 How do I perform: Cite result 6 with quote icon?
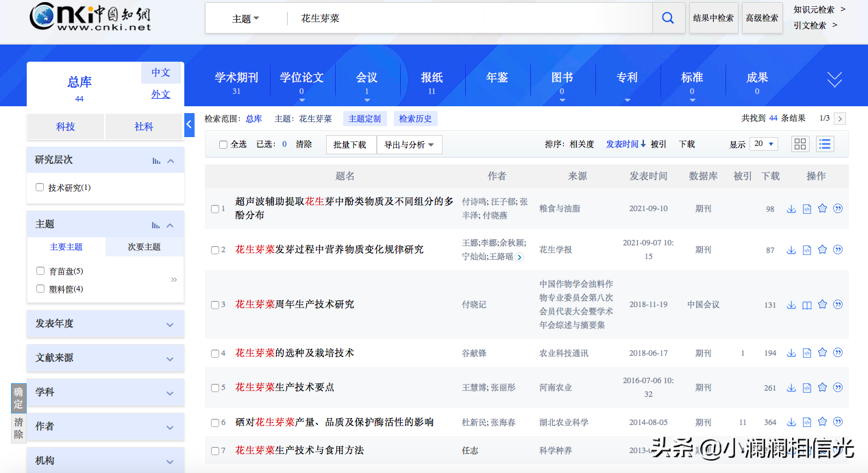click(x=838, y=422)
